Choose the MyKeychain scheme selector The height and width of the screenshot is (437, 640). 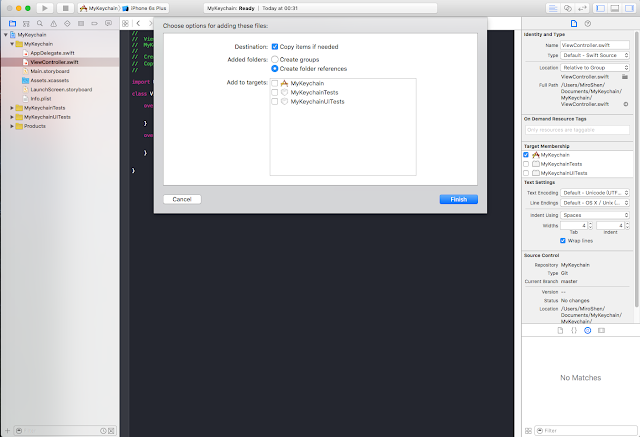pos(99,8)
